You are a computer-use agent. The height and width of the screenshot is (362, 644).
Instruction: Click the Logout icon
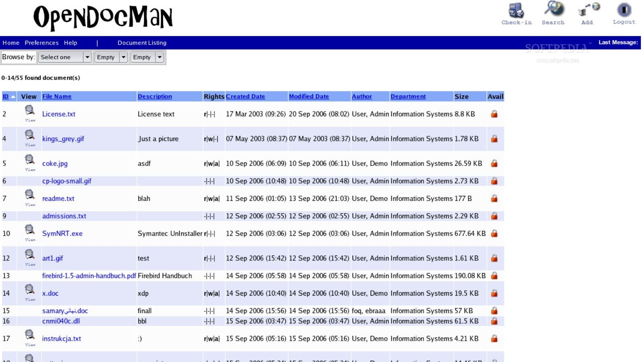tap(623, 10)
